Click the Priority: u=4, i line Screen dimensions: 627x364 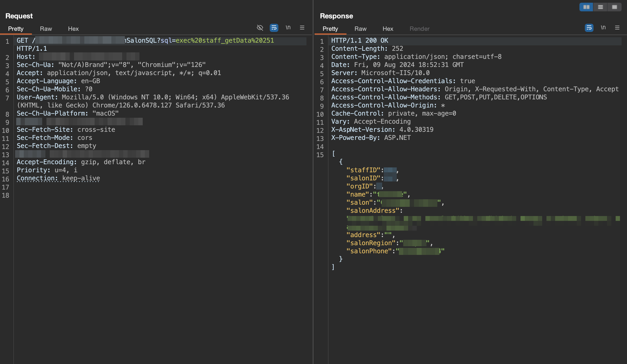[x=47, y=170]
